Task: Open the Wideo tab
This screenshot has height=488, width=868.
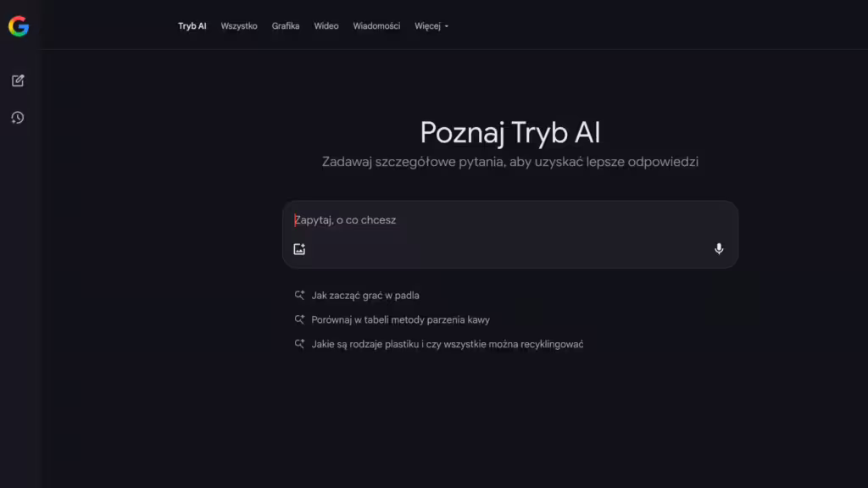Action: click(x=326, y=26)
